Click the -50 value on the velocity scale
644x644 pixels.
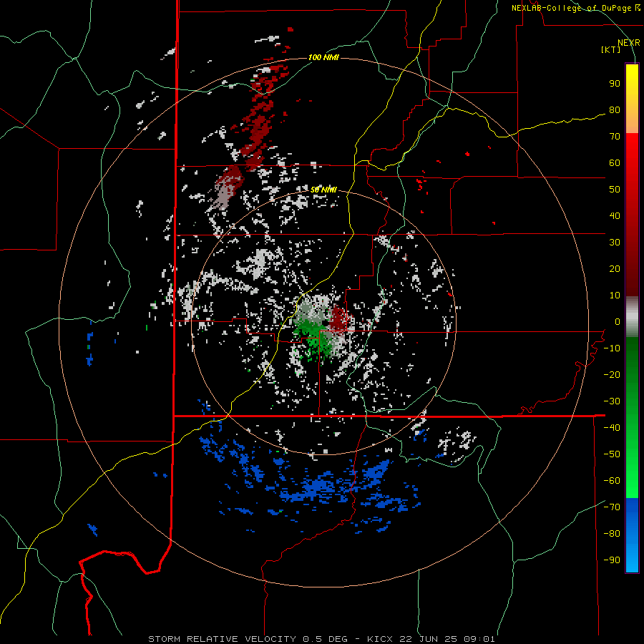pos(612,454)
